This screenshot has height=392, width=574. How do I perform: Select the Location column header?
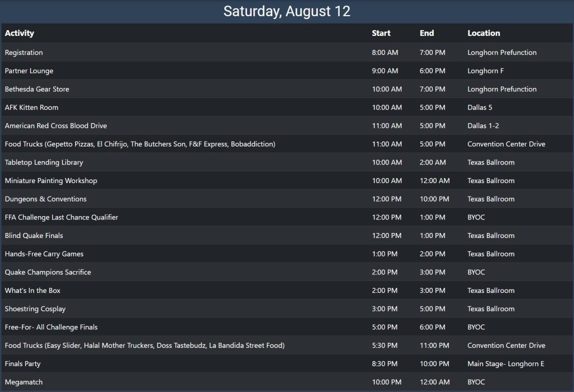[x=484, y=33]
